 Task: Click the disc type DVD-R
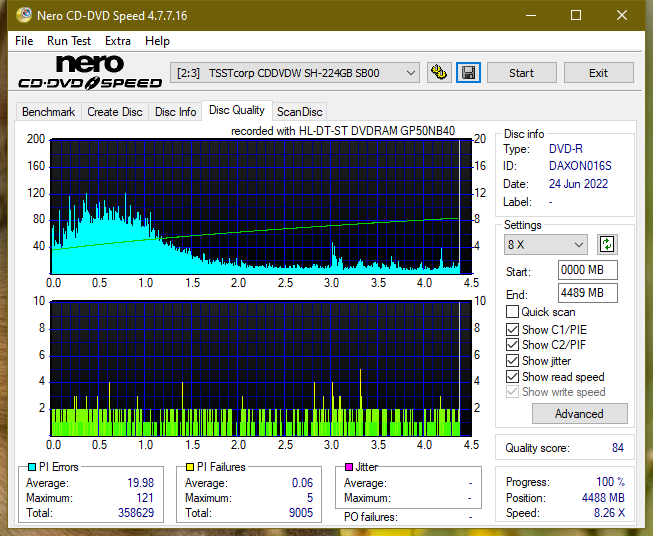[566, 149]
